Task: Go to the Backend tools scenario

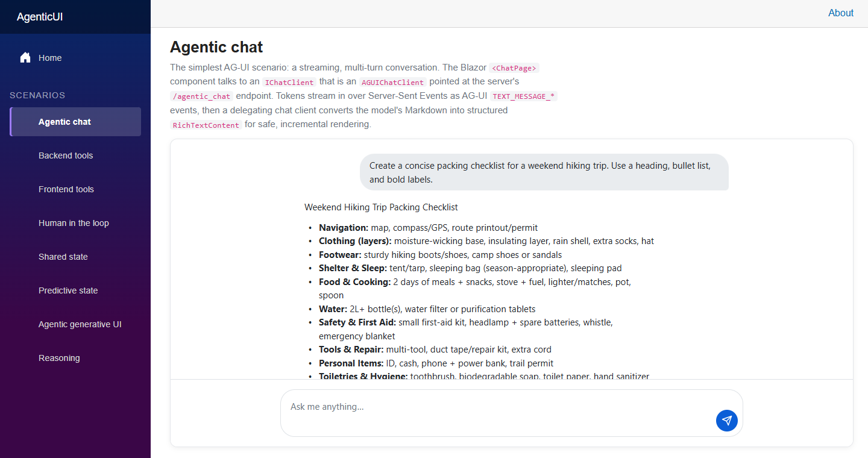Action: click(x=75, y=155)
